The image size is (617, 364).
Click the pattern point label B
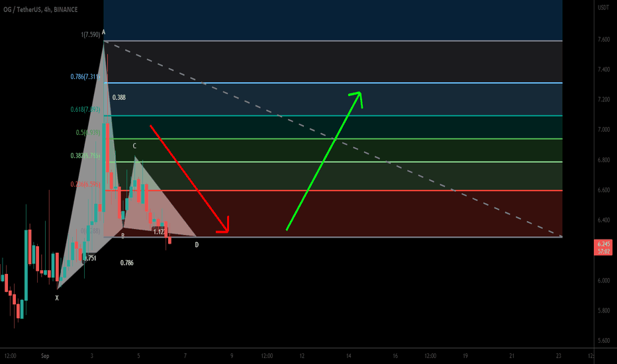(122, 236)
